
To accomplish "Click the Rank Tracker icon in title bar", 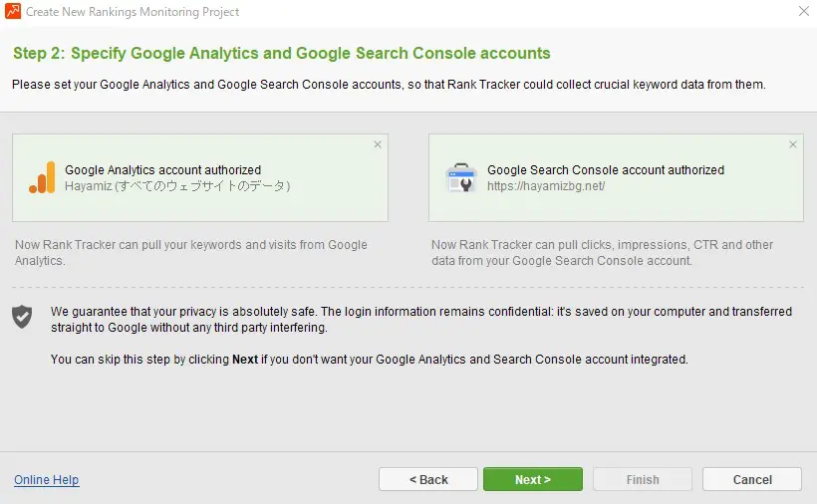I will pos(12,12).
